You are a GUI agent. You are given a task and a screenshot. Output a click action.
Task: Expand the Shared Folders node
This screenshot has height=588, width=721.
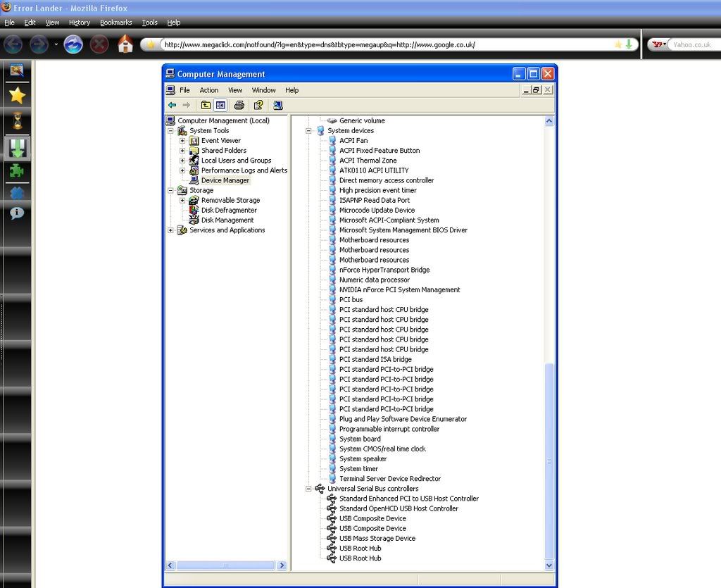click(182, 151)
